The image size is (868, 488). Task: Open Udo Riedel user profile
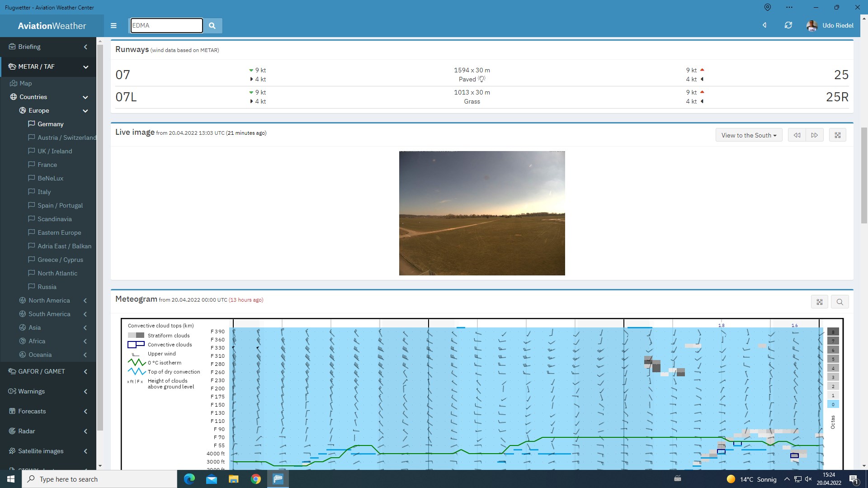[x=830, y=25]
